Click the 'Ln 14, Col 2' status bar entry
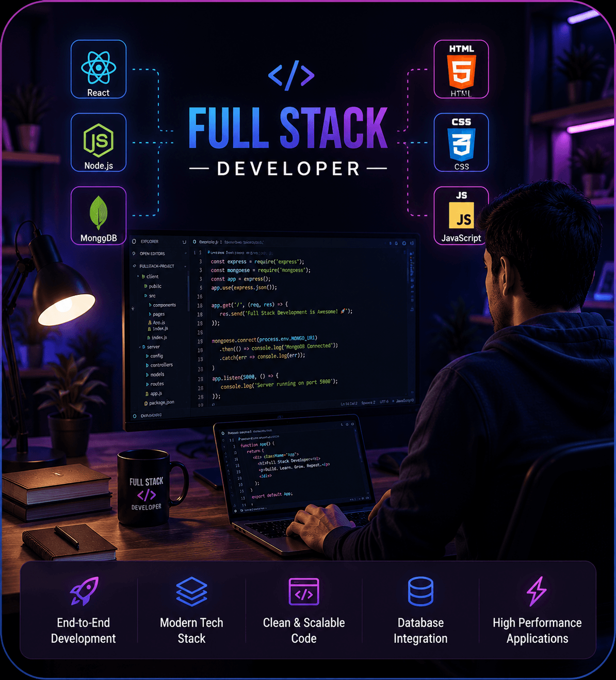The width and height of the screenshot is (616, 680). 349,403
